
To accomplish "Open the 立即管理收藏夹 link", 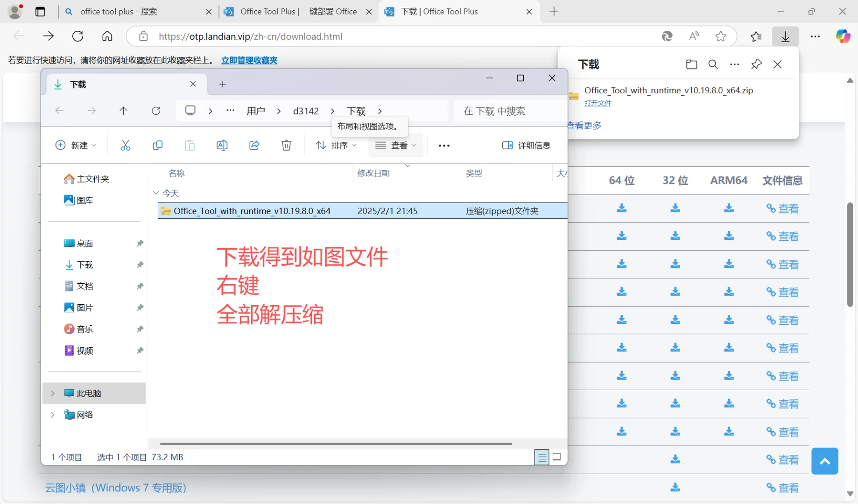I will tap(249, 60).
